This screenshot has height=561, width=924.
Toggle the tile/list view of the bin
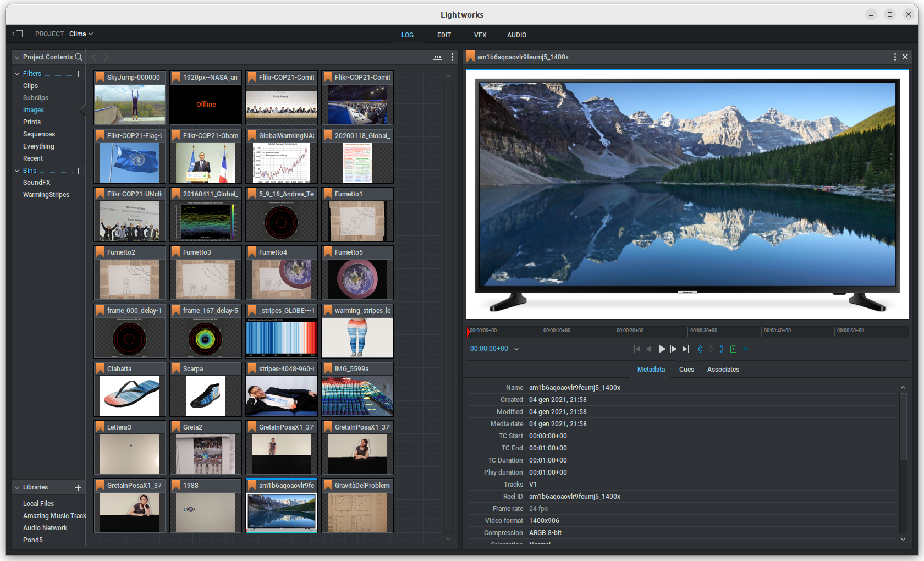click(x=437, y=57)
